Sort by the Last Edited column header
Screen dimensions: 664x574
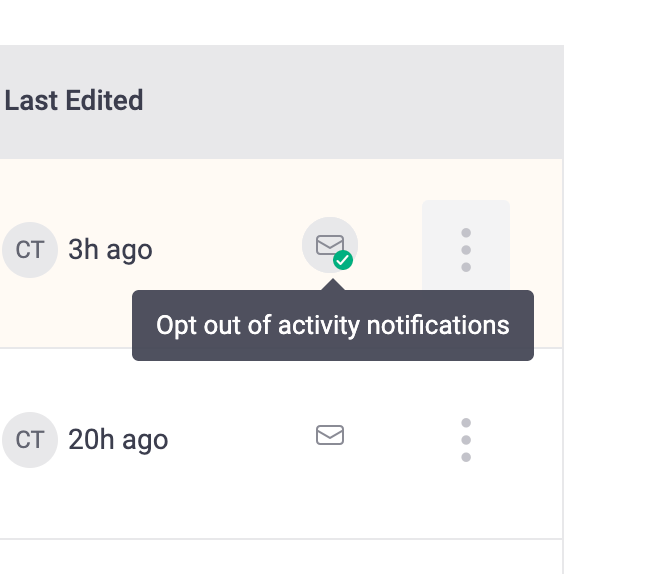point(74,101)
